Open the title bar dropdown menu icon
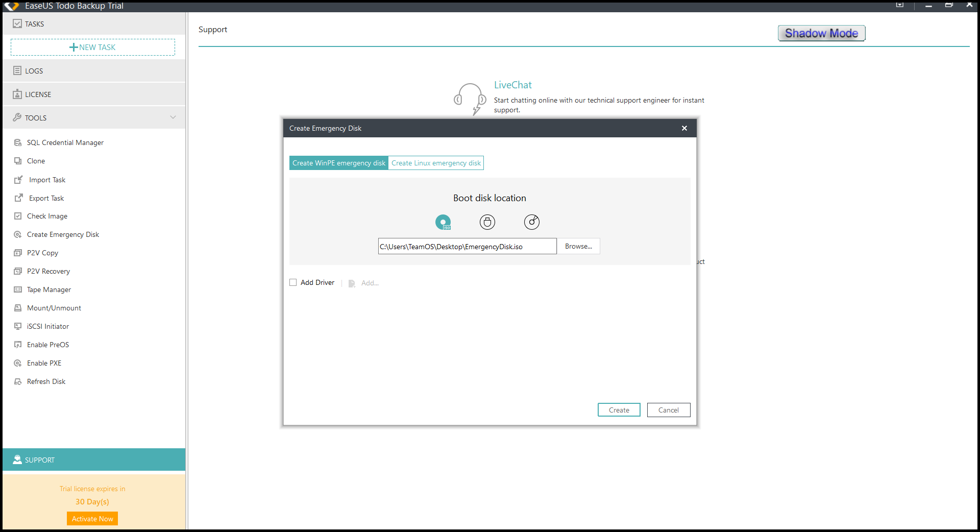Viewport: 980px width, 532px height. pyautogui.click(x=899, y=5)
